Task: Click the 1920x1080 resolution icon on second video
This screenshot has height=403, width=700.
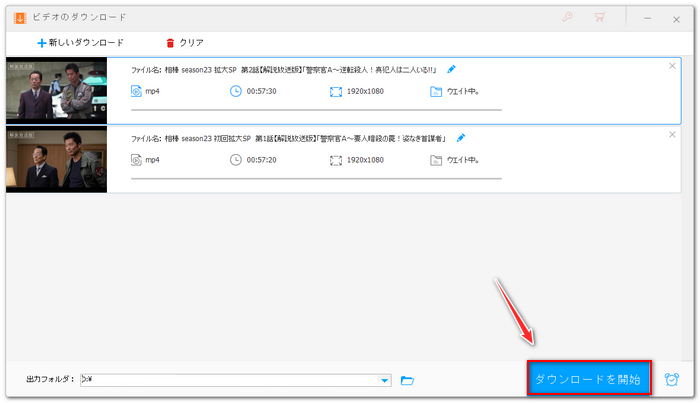Action: 336,159
